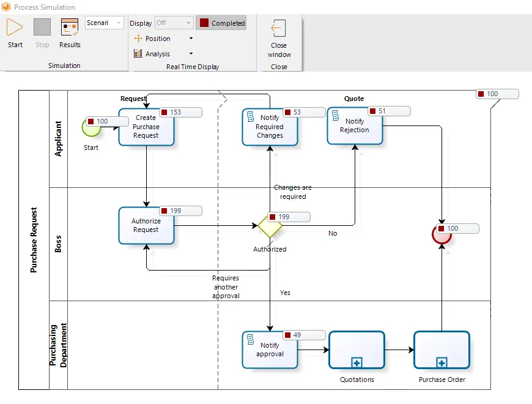Select the red end event circle
The image size is (532, 404).
click(441, 234)
